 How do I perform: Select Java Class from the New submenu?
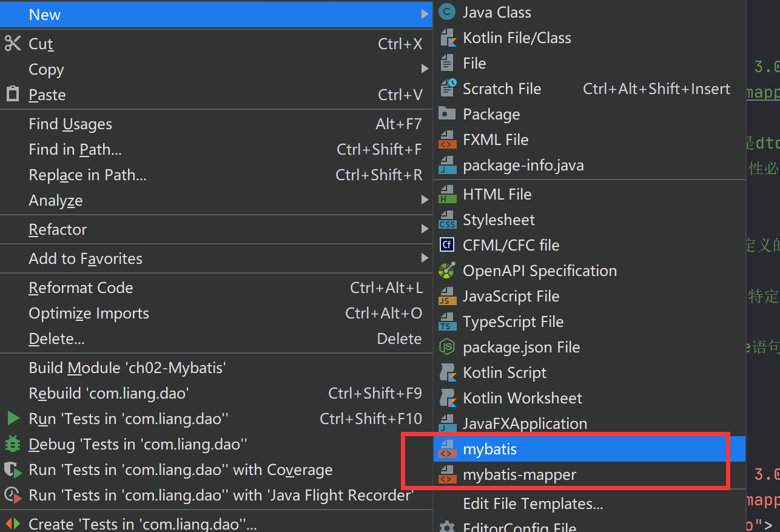coord(590,12)
